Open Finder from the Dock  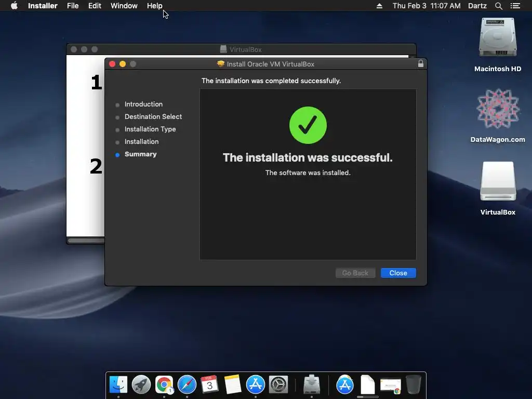[118, 384]
